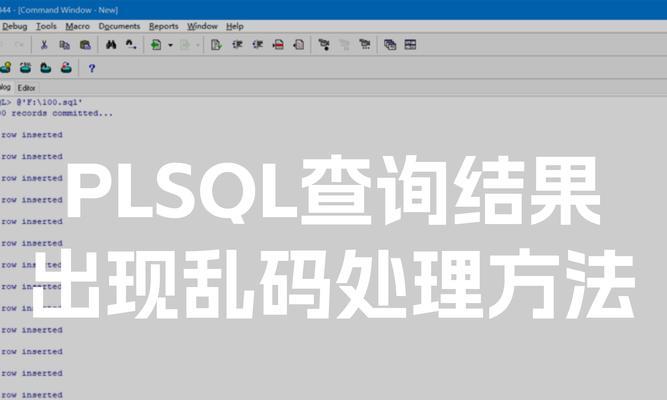The image size is (667, 400).
Task: Click the document with green check icon
Action: [216, 45]
